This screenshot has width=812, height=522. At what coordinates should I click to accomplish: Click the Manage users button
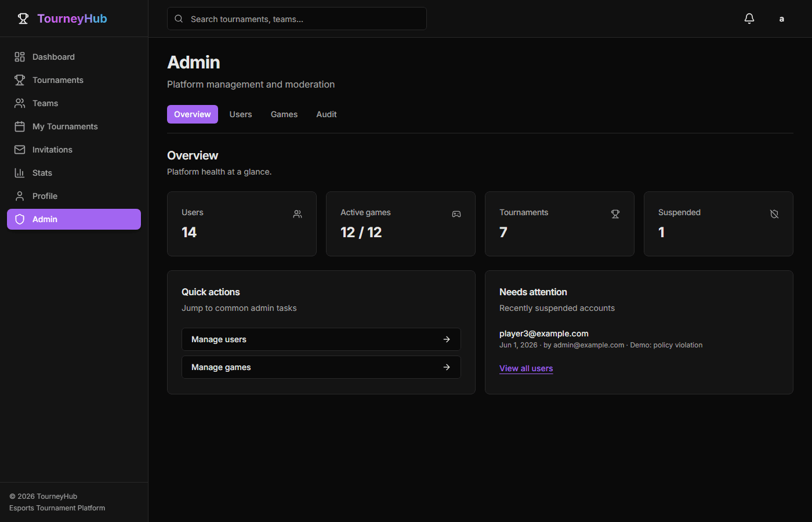tap(321, 339)
